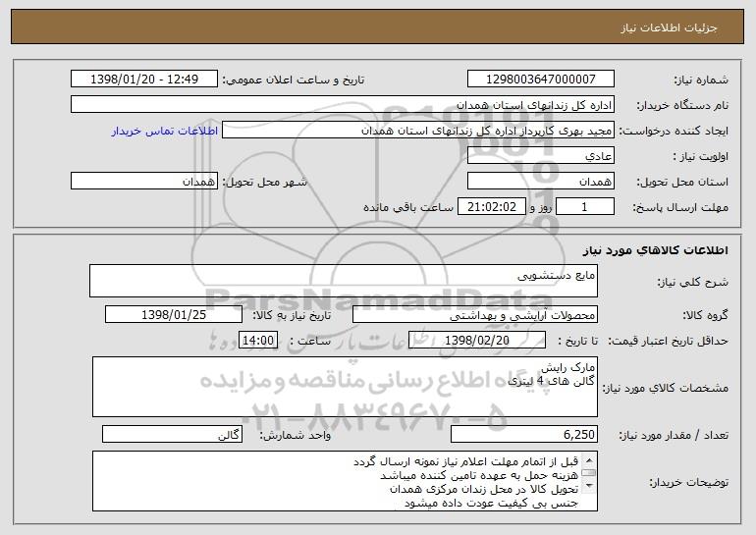Image resolution: width=756 pixels, height=535 pixels.
Task: Click the remaining days field showing 1
Action: [x=585, y=206]
